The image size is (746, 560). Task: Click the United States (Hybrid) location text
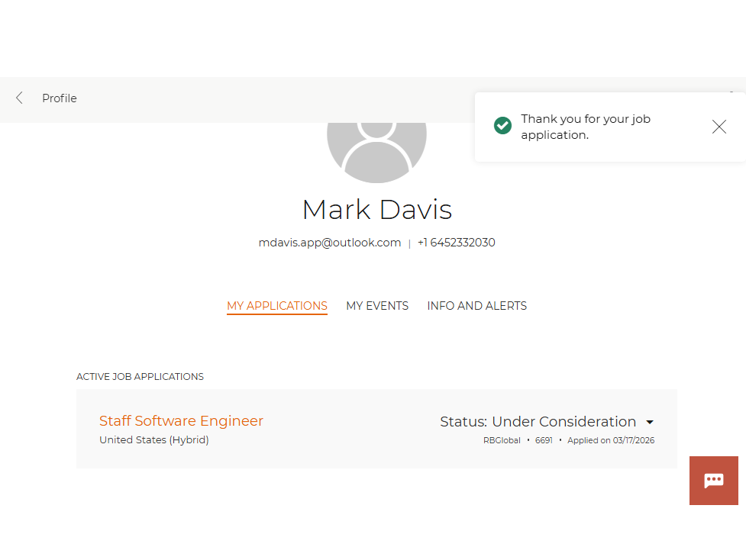point(154,440)
